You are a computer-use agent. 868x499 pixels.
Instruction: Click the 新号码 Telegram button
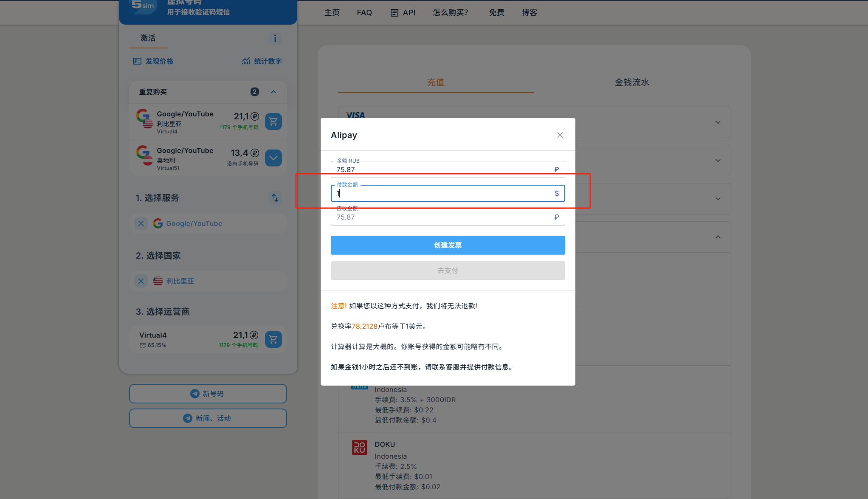(208, 394)
